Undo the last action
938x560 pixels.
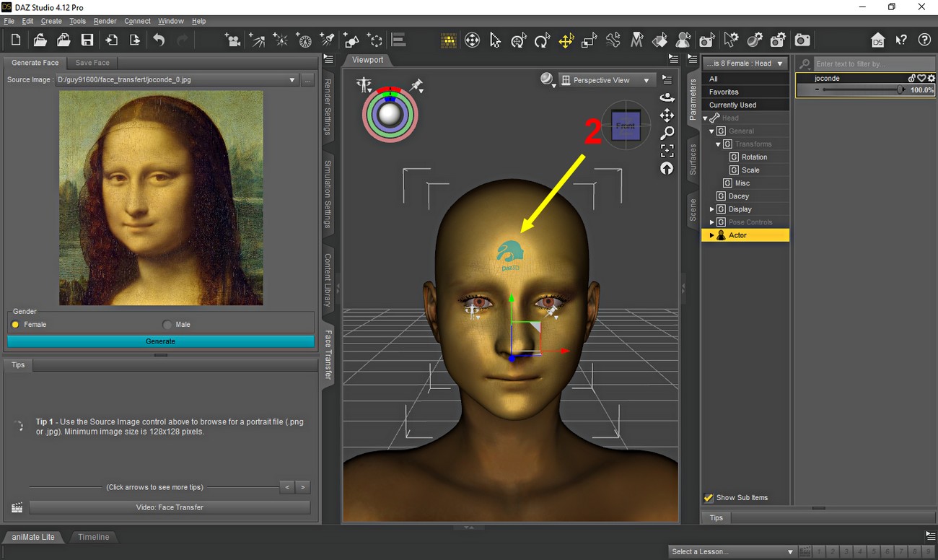pos(159,40)
